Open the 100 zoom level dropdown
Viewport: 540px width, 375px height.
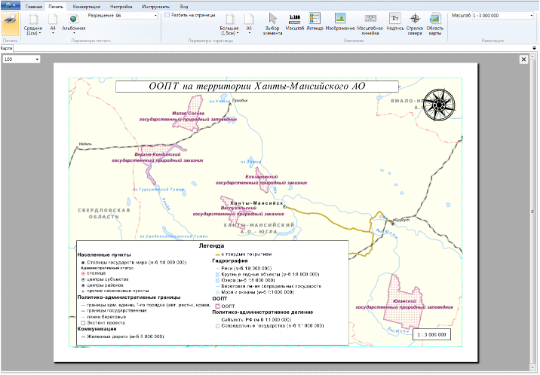pyautogui.click(x=21, y=59)
